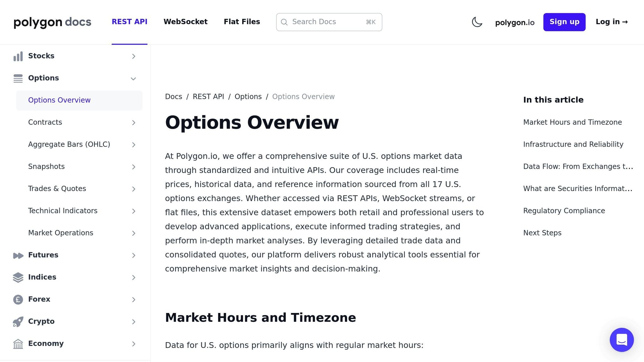Image resolution: width=644 pixels, height=362 pixels.
Task: Jump to Regulatory Compliance section
Action: point(564,211)
